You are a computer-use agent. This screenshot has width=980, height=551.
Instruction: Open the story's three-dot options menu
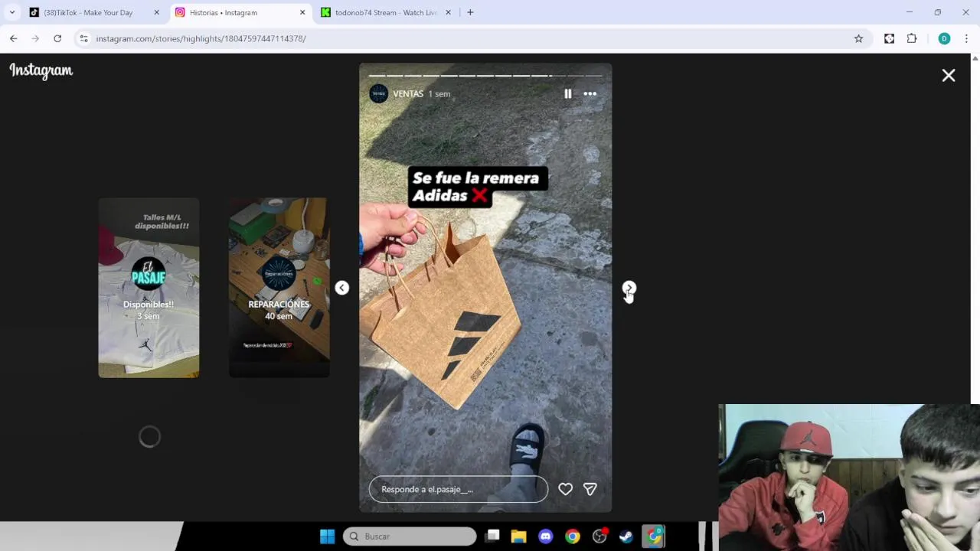[590, 93]
